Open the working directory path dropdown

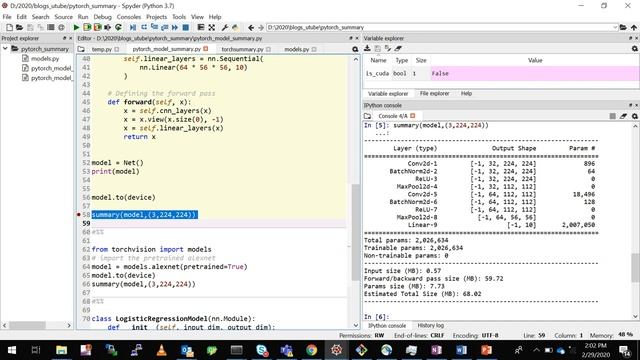pyautogui.click(x=615, y=27)
